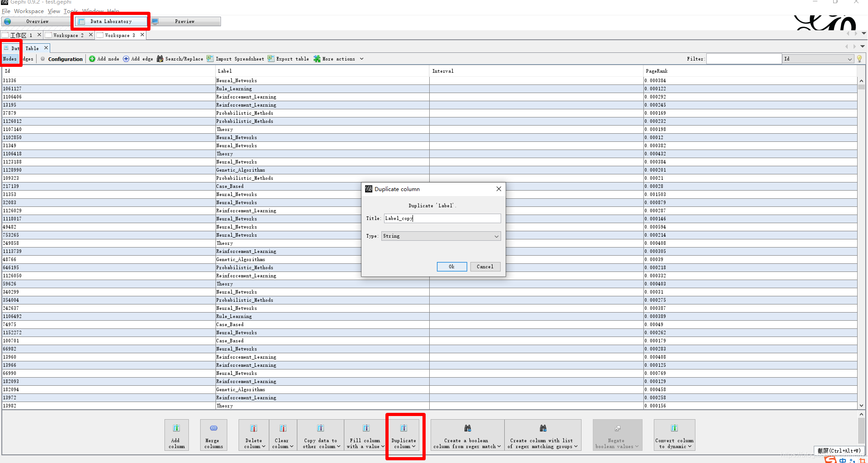This screenshot has width=868, height=463.
Task: Click the Export table icon
Action: (x=271, y=59)
